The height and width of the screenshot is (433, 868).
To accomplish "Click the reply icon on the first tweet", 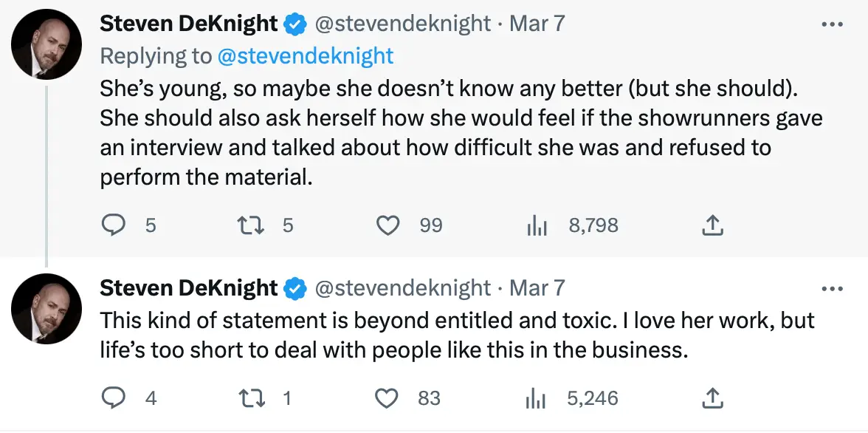I will tap(114, 225).
